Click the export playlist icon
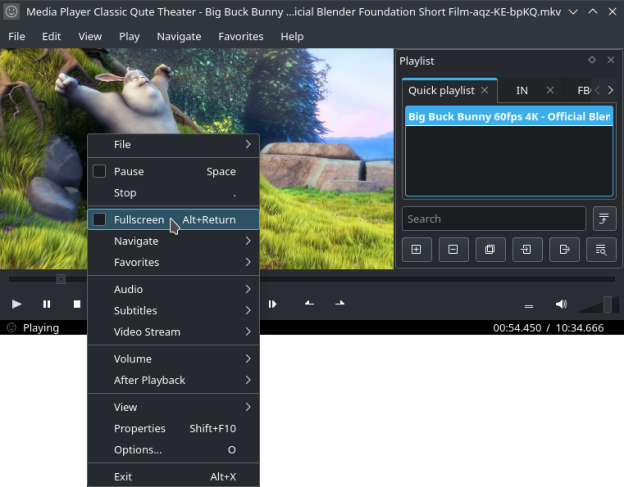This screenshot has width=624, height=487. [x=564, y=249]
